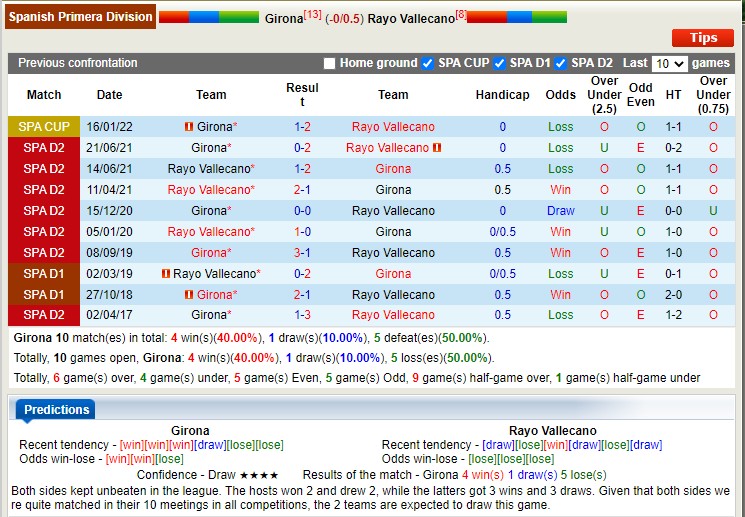Uncheck the SPA D1 filter
Viewport: 745px width, 517px height.
[499, 63]
